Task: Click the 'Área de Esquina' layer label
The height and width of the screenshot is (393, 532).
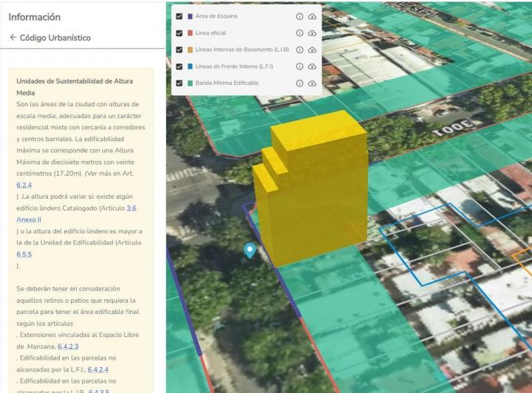Action: point(216,16)
